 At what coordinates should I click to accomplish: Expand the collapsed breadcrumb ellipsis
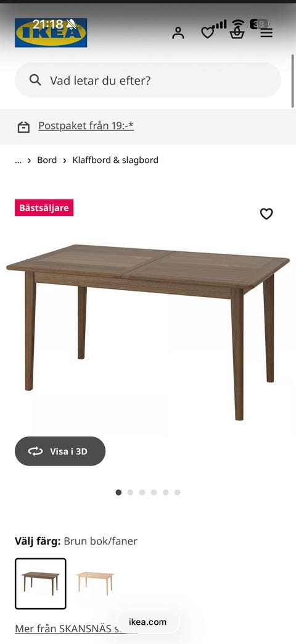18,160
